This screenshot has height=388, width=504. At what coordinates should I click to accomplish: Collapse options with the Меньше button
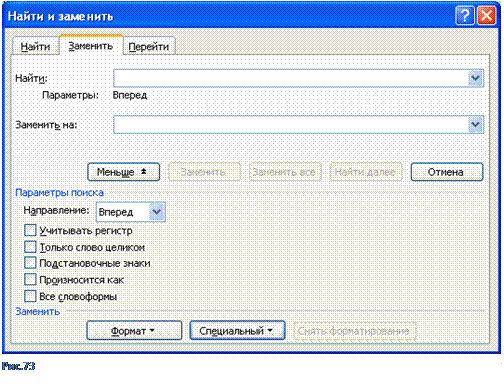click(124, 172)
